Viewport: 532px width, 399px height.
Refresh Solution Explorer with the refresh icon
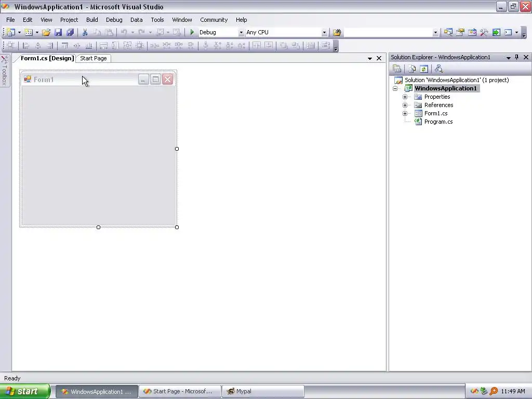[x=424, y=69]
